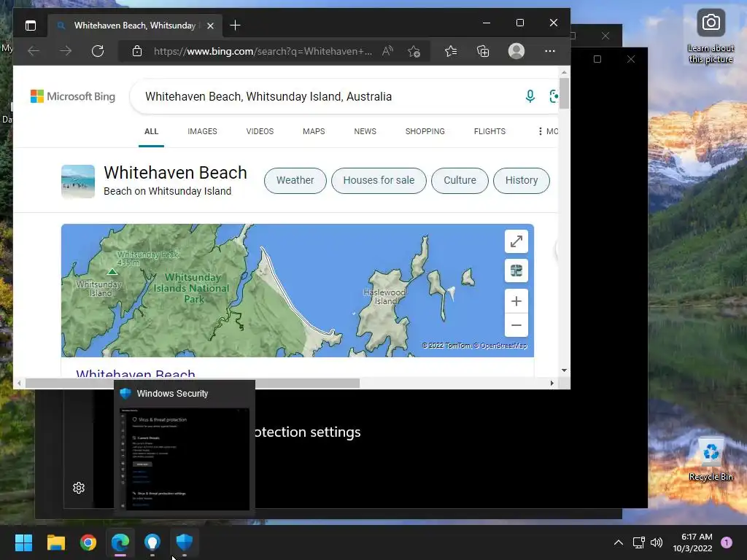This screenshot has width=747, height=560.
Task: Switch to the MAPS tab
Action: [314, 131]
